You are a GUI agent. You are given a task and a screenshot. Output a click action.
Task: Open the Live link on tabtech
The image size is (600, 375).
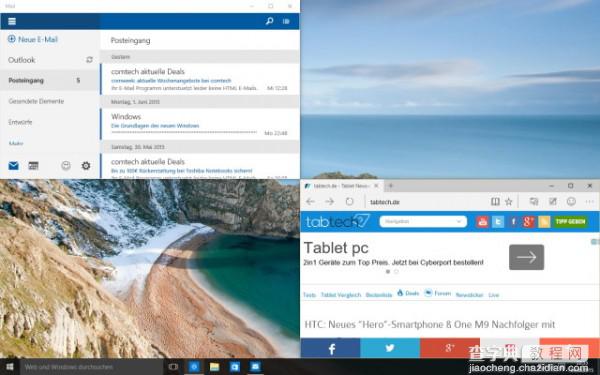pyautogui.click(x=494, y=295)
